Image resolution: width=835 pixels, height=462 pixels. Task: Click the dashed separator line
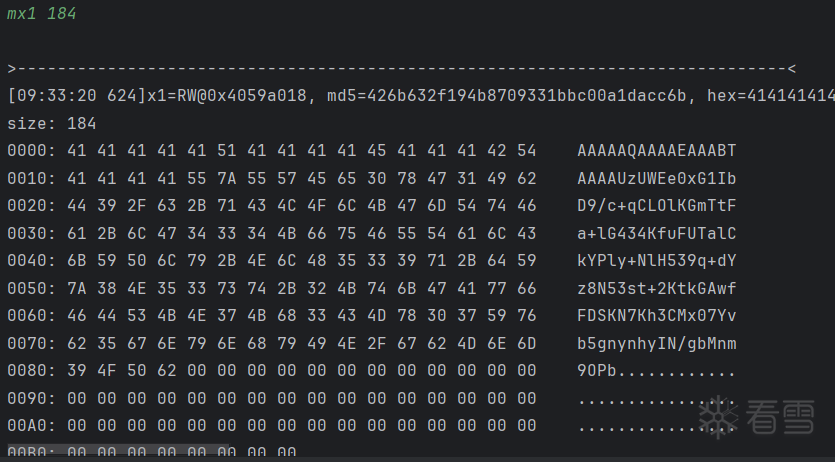pos(400,69)
